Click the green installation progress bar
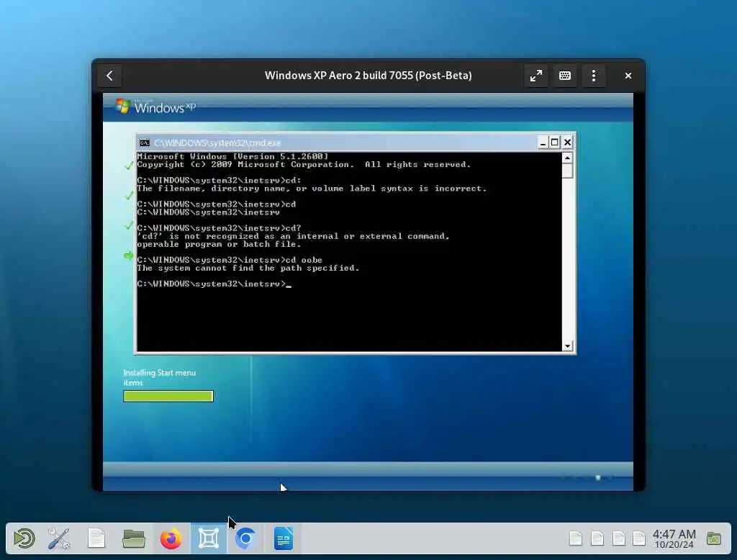Image resolution: width=737 pixels, height=560 pixels. coord(168,397)
